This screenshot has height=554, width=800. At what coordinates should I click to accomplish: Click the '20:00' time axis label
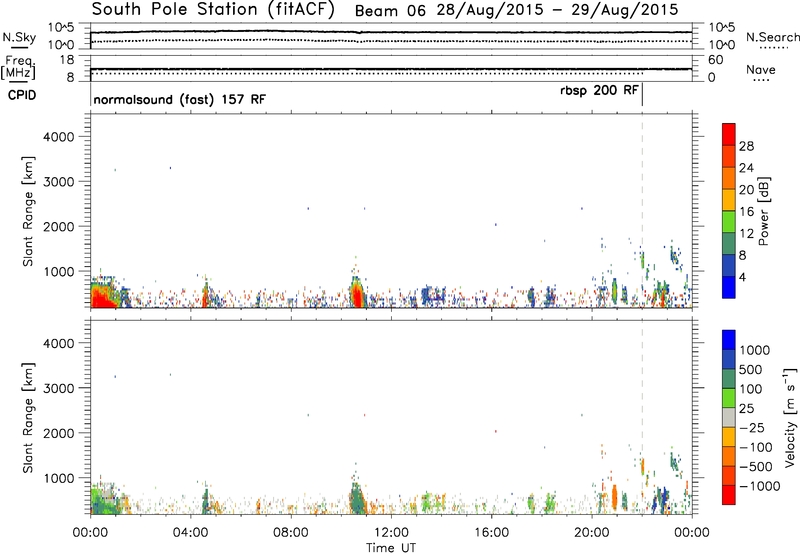[x=591, y=533]
